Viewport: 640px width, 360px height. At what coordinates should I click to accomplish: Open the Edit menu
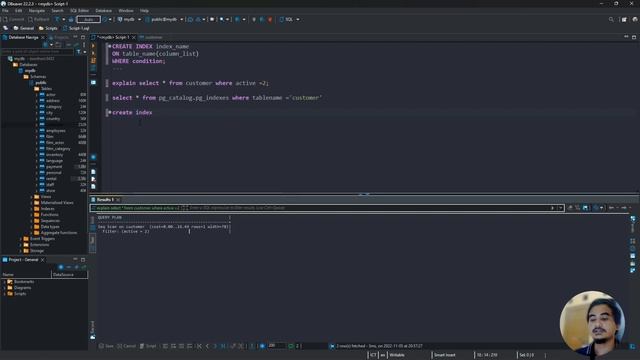coord(18,11)
